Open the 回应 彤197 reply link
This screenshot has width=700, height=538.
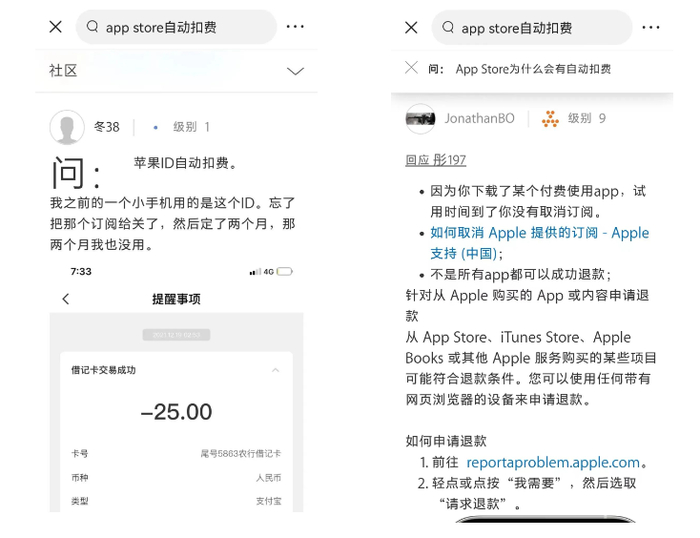436,160
